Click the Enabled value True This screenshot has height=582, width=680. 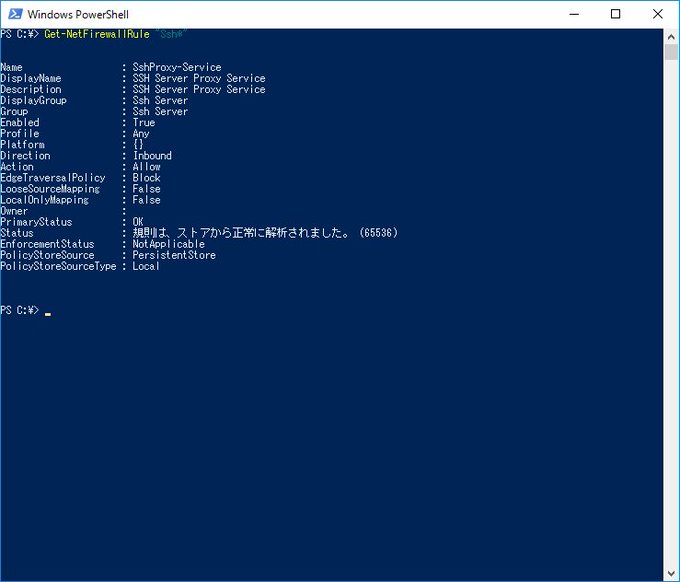(x=144, y=122)
